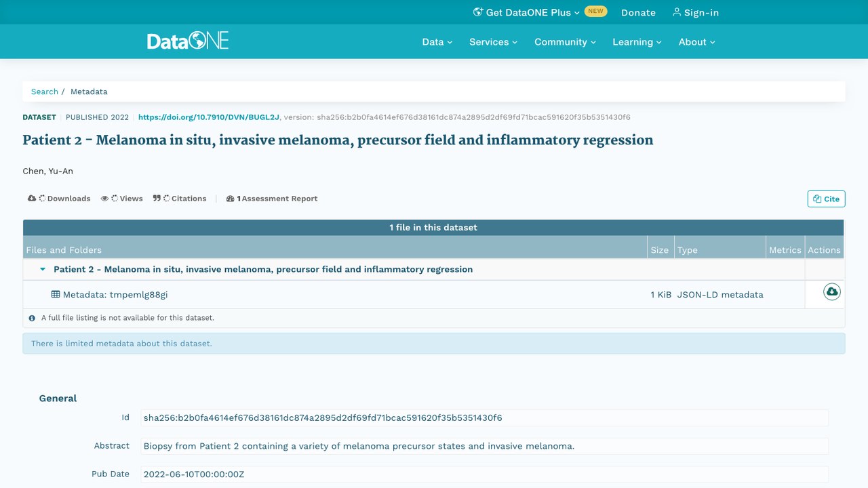Click the JSON-LD metadata type cell
Viewport: 868px width, 488px height.
tap(720, 295)
